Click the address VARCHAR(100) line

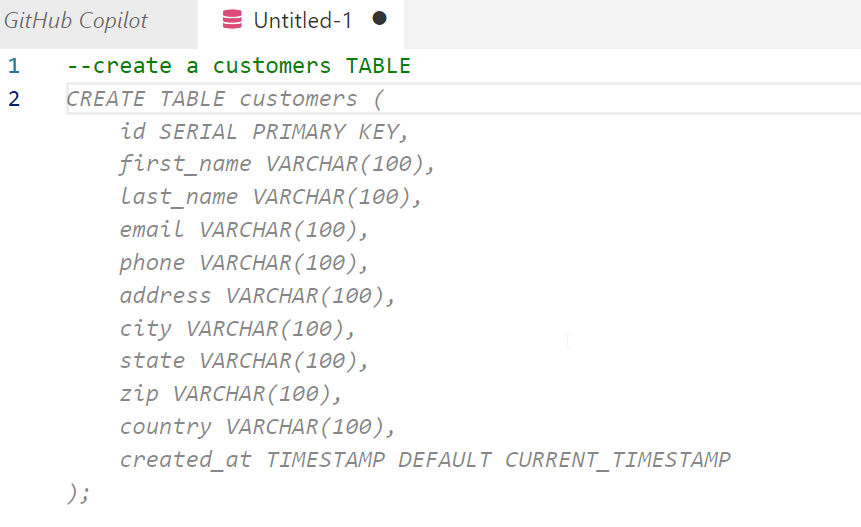pyautogui.click(x=258, y=296)
